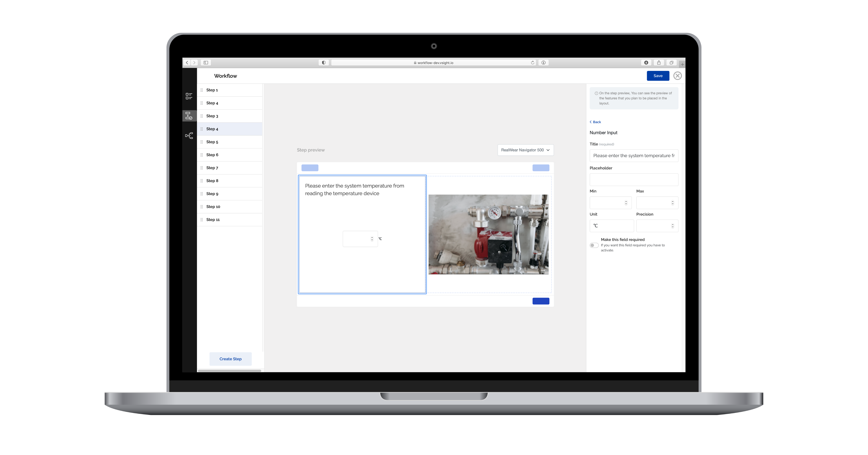Viewport: 868px width, 455px height.
Task: Go Back using the properties panel link
Action: click(x=595, y=122)
